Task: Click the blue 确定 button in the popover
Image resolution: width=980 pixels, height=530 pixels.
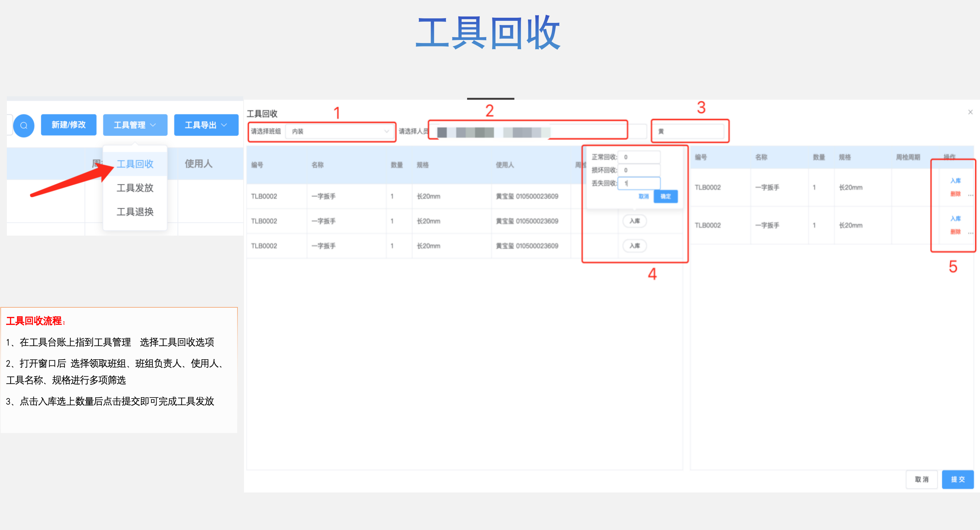Action: 665,197
